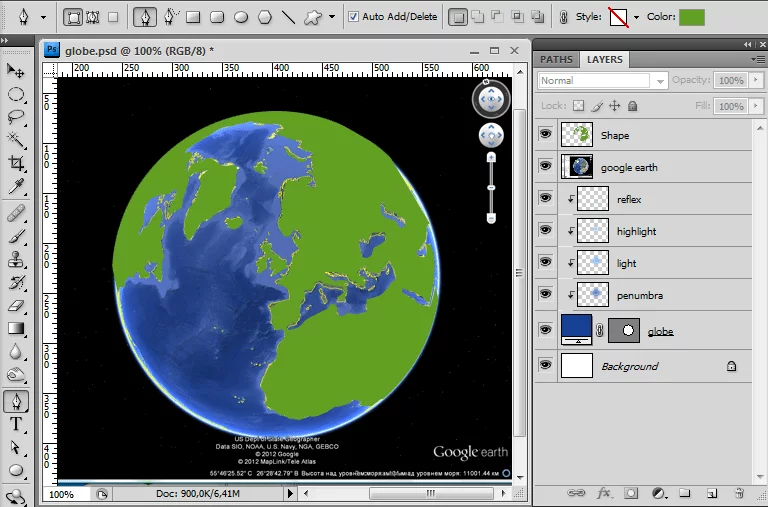Click the Style swatch with red slash
768x507 pixels.
pyautogui.click(x=619, y=17)
